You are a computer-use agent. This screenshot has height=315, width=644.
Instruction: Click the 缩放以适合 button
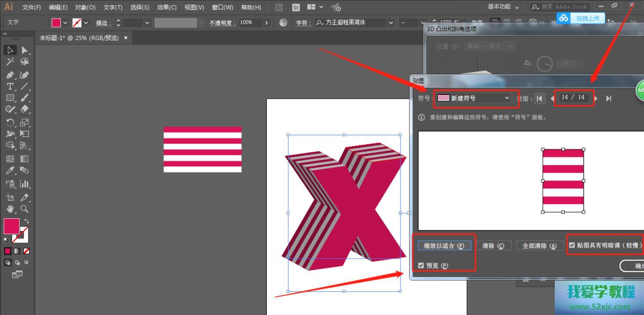(x=444, y=246)
